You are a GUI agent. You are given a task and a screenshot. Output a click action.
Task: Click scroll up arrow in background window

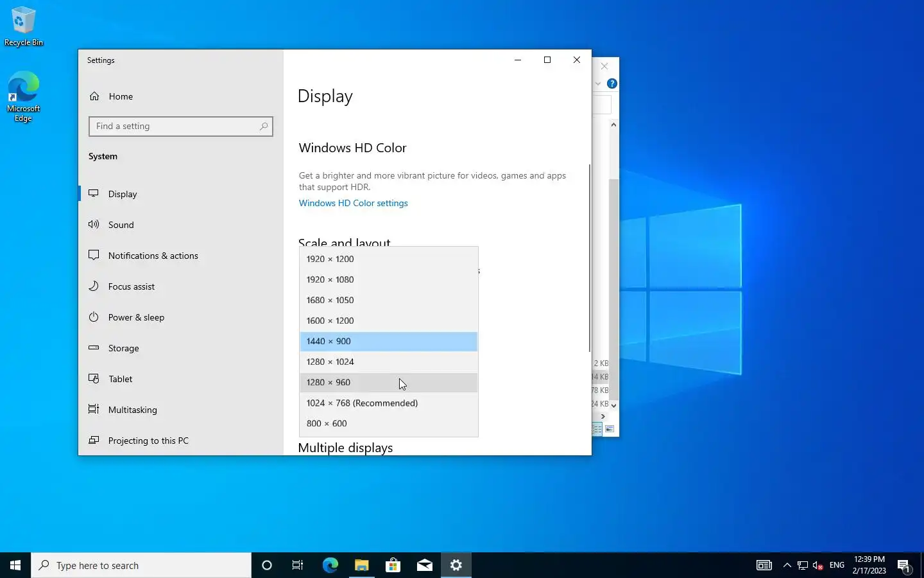click(614, 125)
